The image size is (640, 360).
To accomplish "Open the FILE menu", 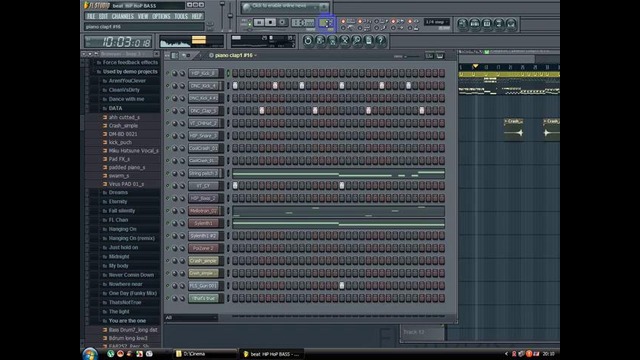I will click(91, 16).
